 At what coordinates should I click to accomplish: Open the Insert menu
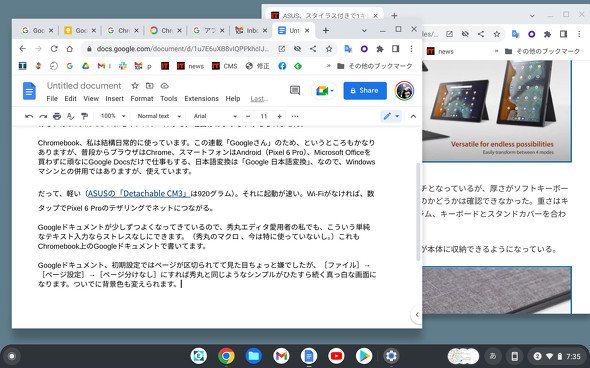(x=114, y=99)
